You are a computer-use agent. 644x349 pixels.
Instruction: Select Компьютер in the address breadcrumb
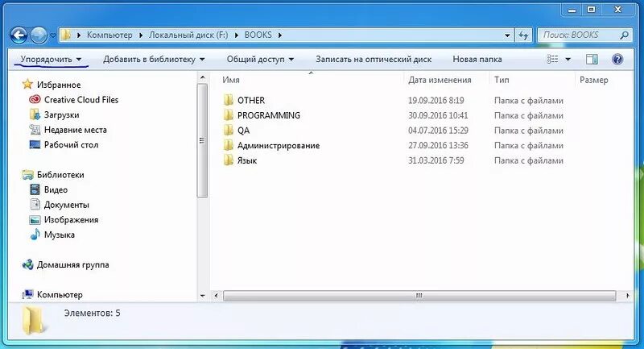pos(109,35)
